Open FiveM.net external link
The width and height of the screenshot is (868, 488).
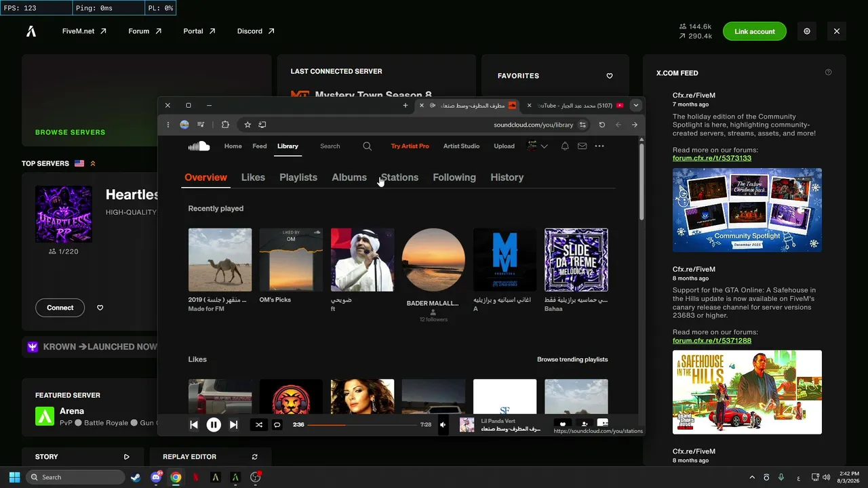point(84,31)
